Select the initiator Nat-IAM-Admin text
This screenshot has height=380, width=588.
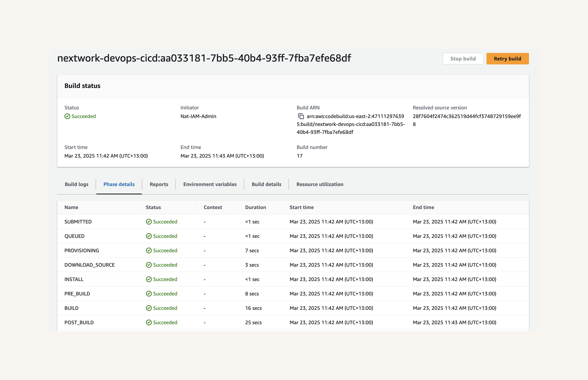(198, 116)
